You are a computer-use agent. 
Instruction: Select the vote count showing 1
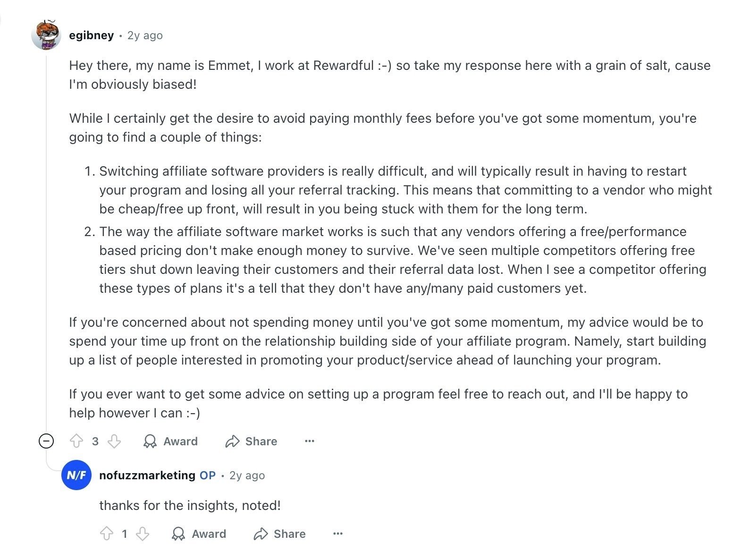click(x=125, y=534)
